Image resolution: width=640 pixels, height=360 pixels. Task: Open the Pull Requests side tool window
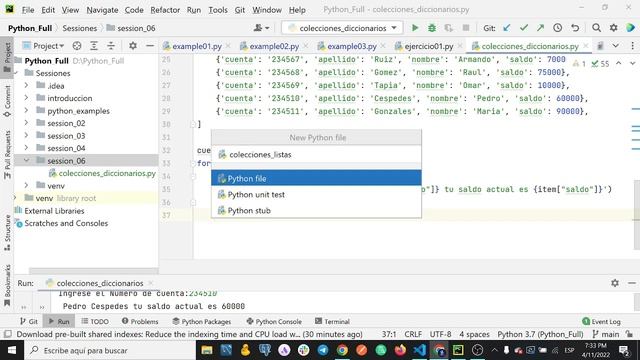(x=7, y=154)
